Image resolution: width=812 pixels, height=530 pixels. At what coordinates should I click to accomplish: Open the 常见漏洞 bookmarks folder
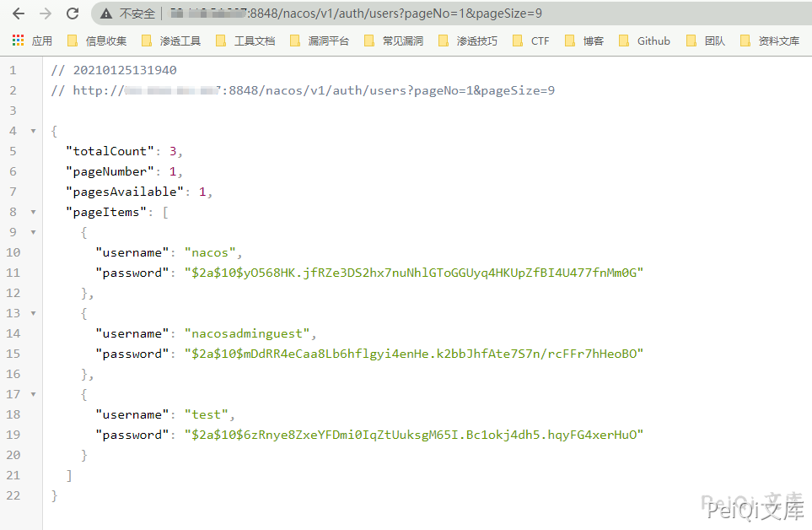[394, 41]
